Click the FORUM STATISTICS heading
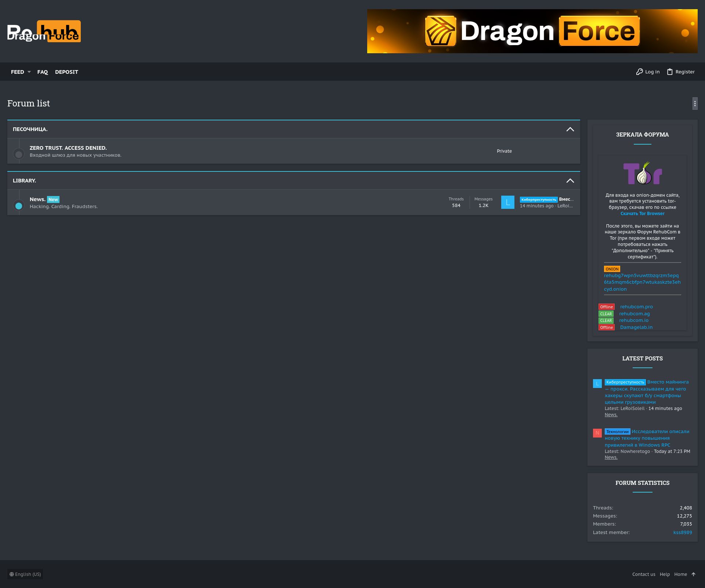The image size is (705, 588). [x=642, y=483]
